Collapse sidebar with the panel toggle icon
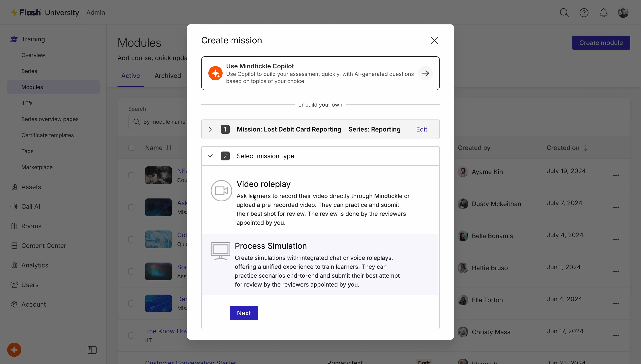 pyautogui.click(x=92, y=350)
